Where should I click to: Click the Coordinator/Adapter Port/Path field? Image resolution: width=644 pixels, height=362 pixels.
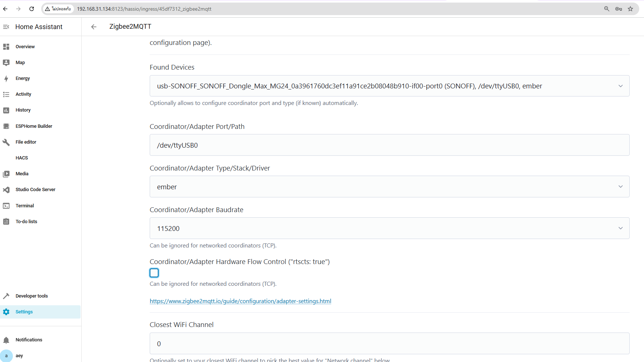pos(389,145)
